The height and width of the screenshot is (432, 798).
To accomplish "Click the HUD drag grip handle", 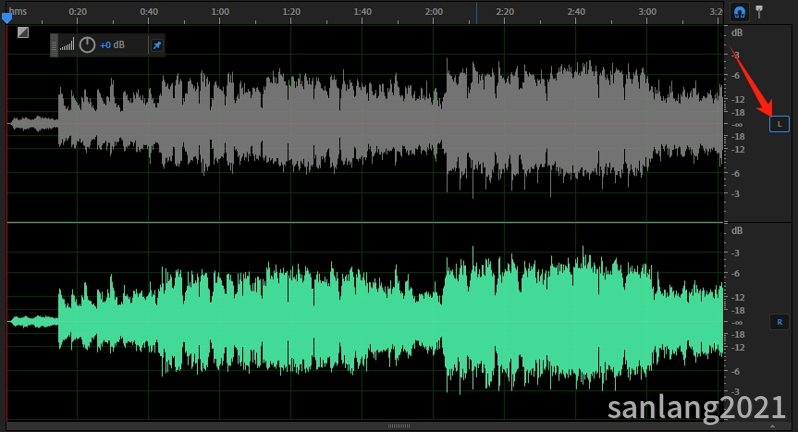I will 55,45.
